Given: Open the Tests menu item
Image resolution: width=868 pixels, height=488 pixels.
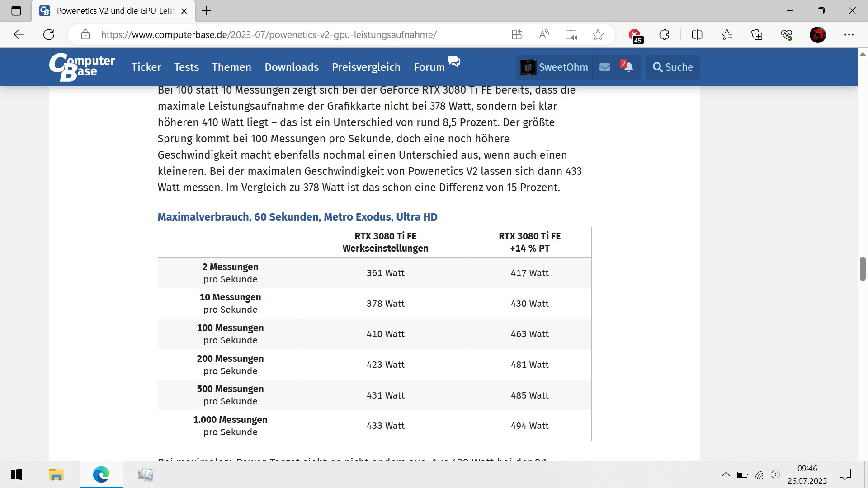Looking at the screenshot, I should tap(186, 67).
